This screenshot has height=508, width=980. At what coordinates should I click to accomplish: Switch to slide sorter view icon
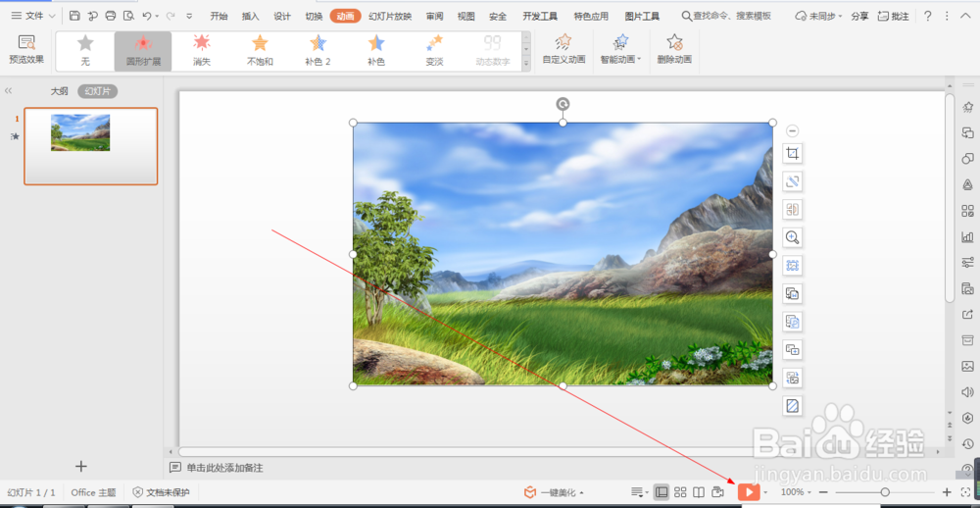pyautogui.click(x=680, y=492)
